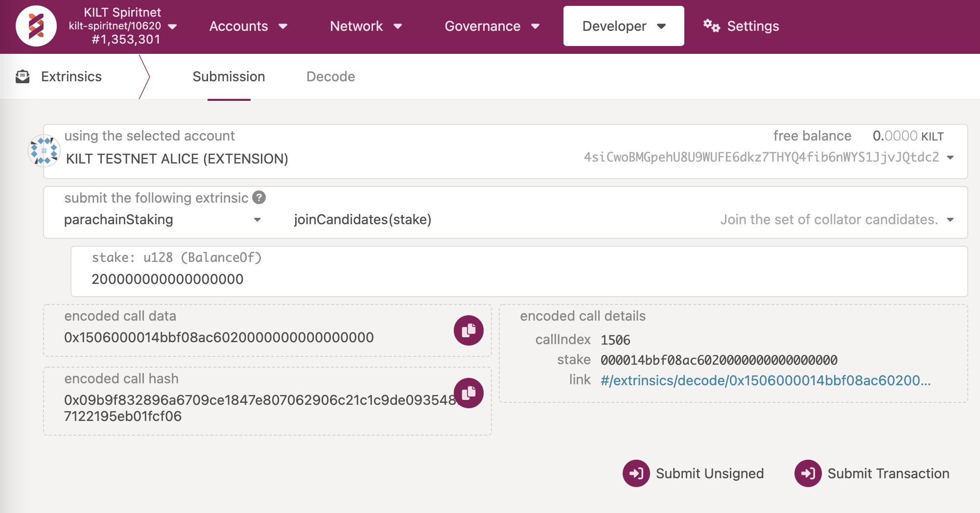Image resolution: width=980 pixels, height=513 pixels.
Task: Click the help question mark icon
Action: point(259,197)
